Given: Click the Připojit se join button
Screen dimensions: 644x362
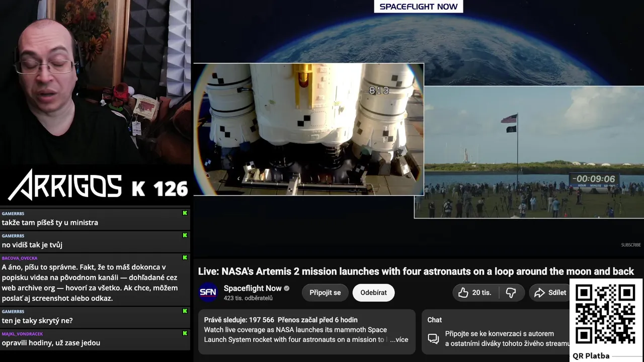Looking at the screenshot, I should pyautogui.click(x=325, y=293).
